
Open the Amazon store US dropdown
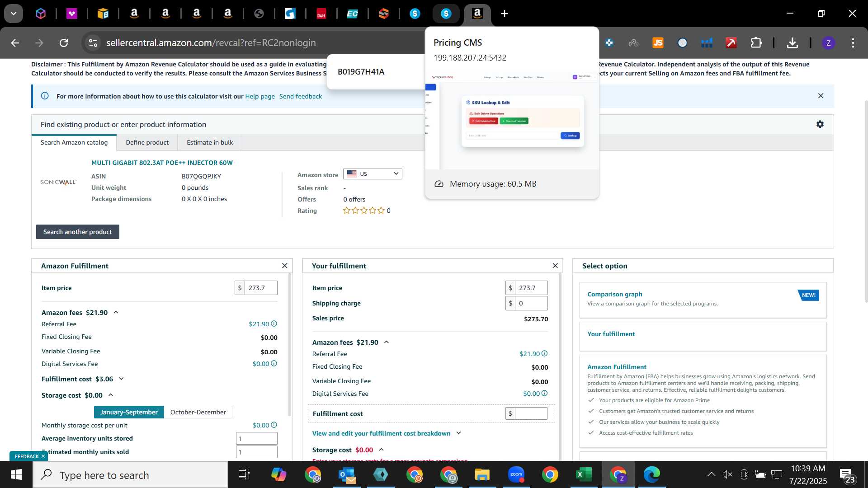373,174
